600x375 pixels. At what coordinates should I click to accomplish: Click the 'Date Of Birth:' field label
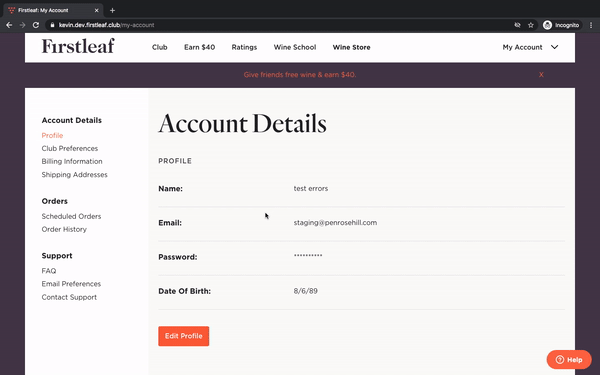tap(184, 291)
